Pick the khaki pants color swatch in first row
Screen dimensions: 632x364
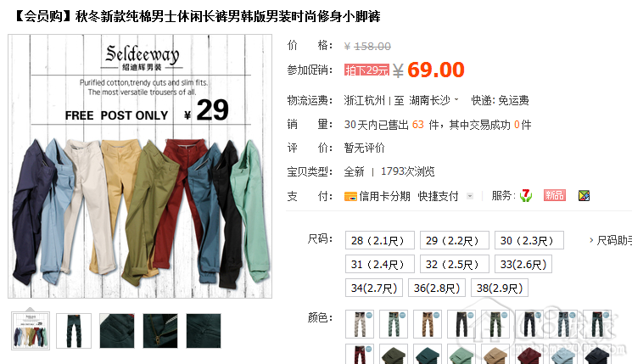(x=428, y=324)
